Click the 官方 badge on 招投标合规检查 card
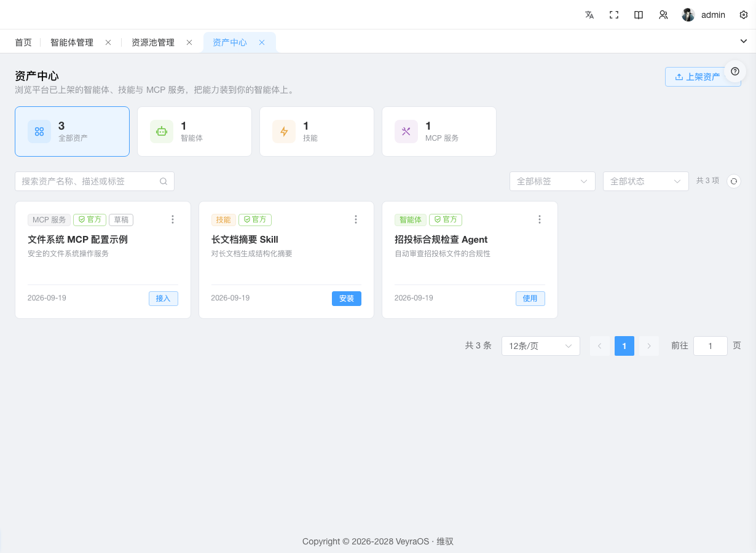Viewport: 756px width, 553px height. click(446, 219)
